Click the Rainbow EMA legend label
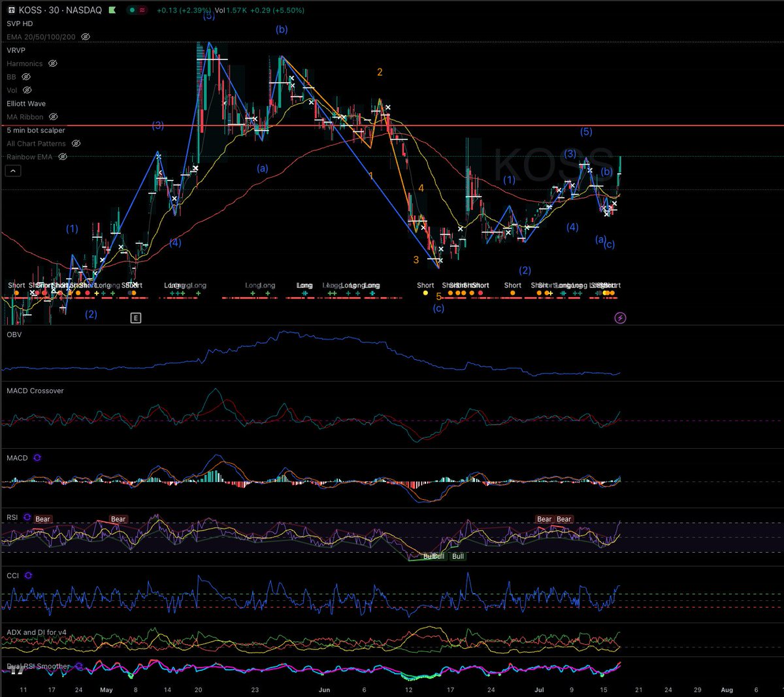The image size is (784, 697). (x=29, y=157)
